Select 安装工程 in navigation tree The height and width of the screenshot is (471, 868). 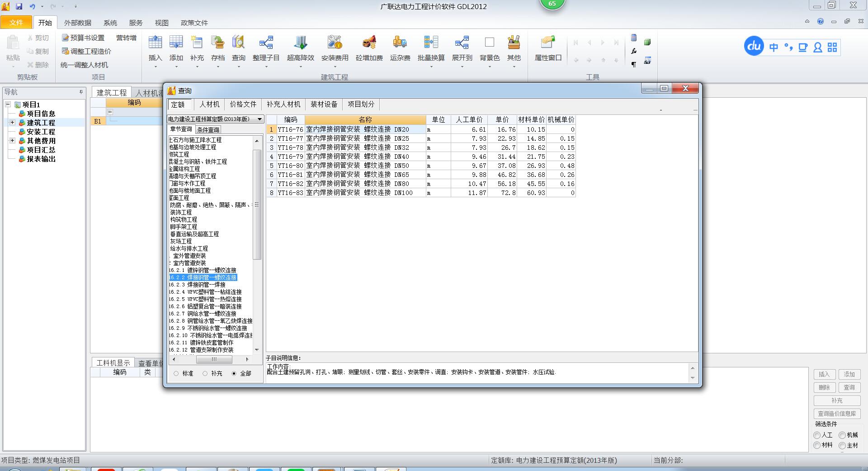tap(41, 132)
